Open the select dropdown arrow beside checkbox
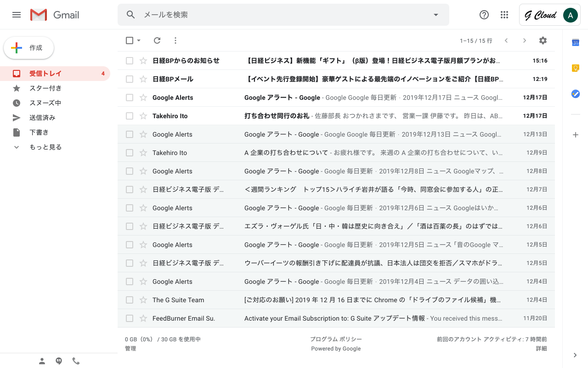The width and height of the screenshot is (588, 368). click(x=139, y=40)
